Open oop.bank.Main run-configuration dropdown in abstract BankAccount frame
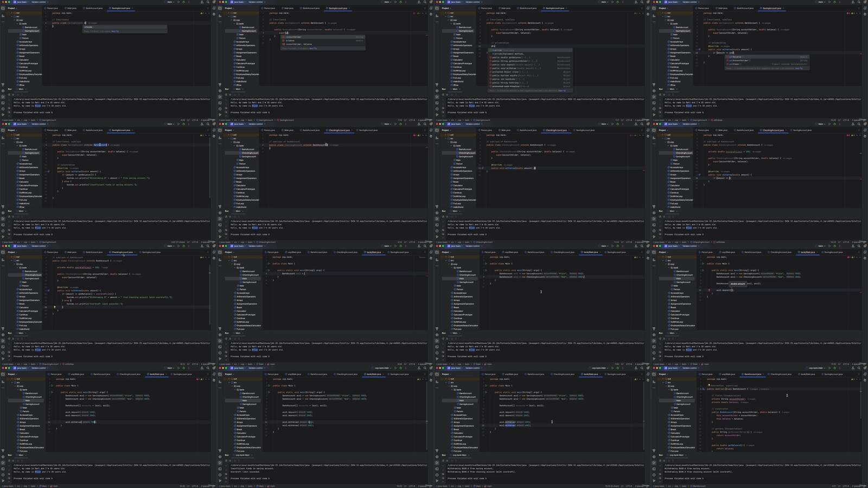Screen dimensions: 868x488 (816, 368)
